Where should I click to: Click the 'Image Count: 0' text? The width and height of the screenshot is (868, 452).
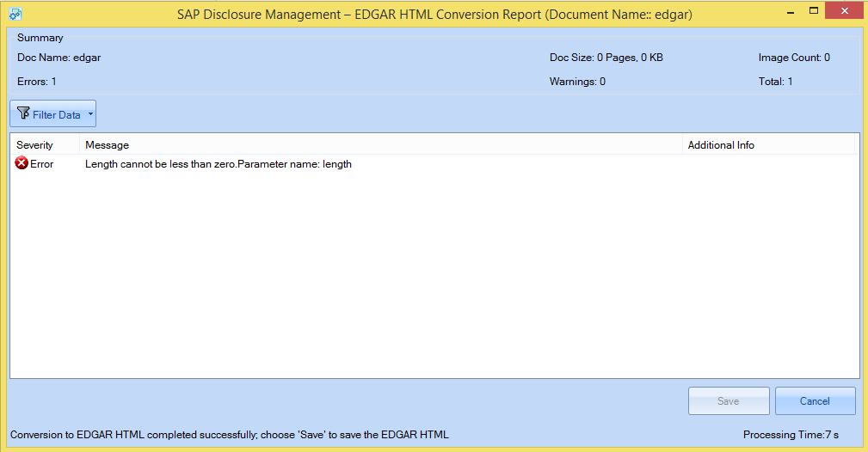coord(794,58)
